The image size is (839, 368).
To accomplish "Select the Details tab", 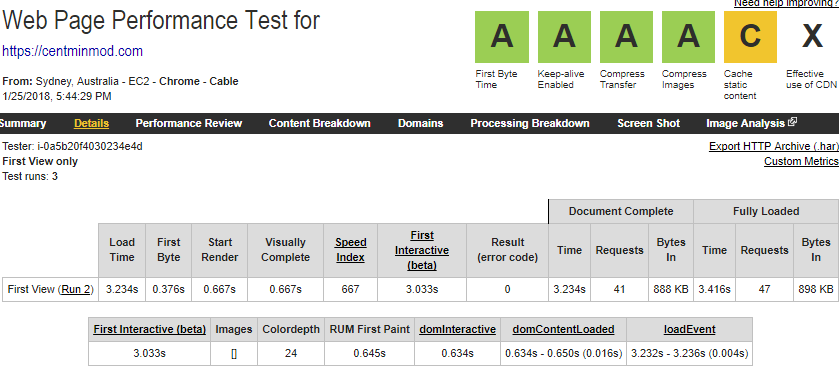I will click(x=91, y=124).
